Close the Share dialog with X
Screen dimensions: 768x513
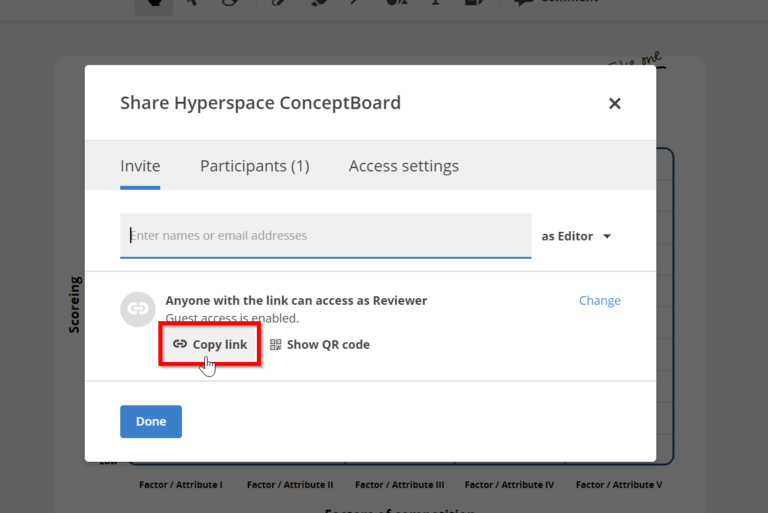pos(614,103)
